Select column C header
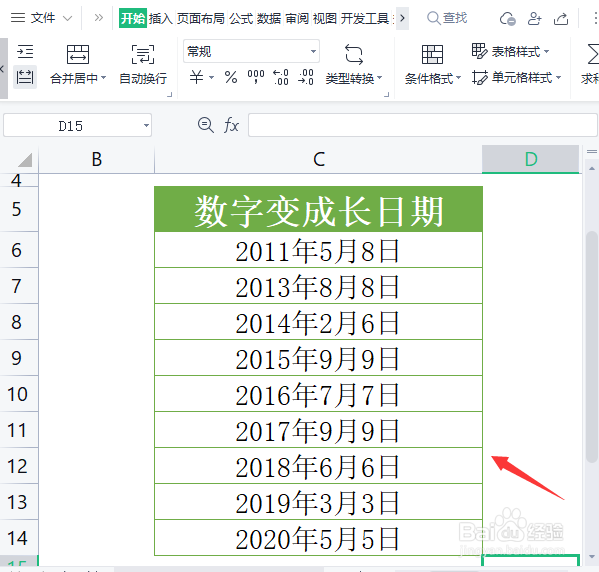The image size is (599, 572). [x=319, y=159]
